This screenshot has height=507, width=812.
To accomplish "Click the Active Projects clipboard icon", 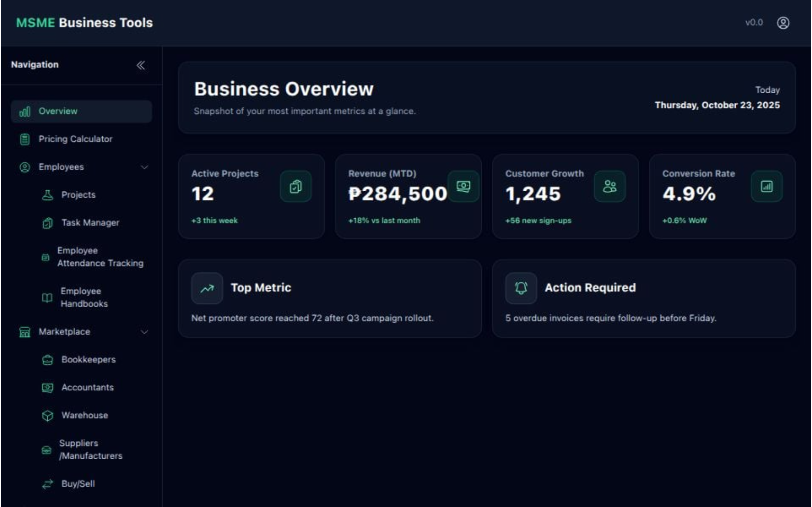I will (x=295, y=186).
